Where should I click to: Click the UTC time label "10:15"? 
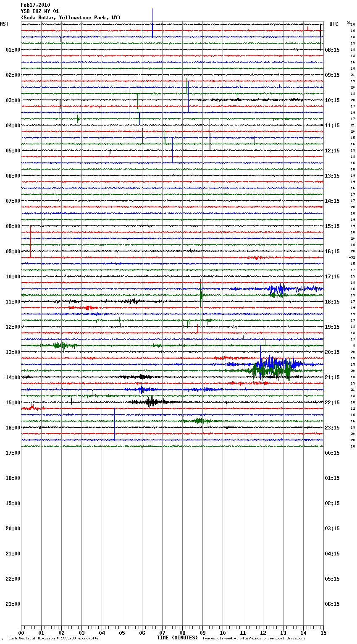coord(332,100)
